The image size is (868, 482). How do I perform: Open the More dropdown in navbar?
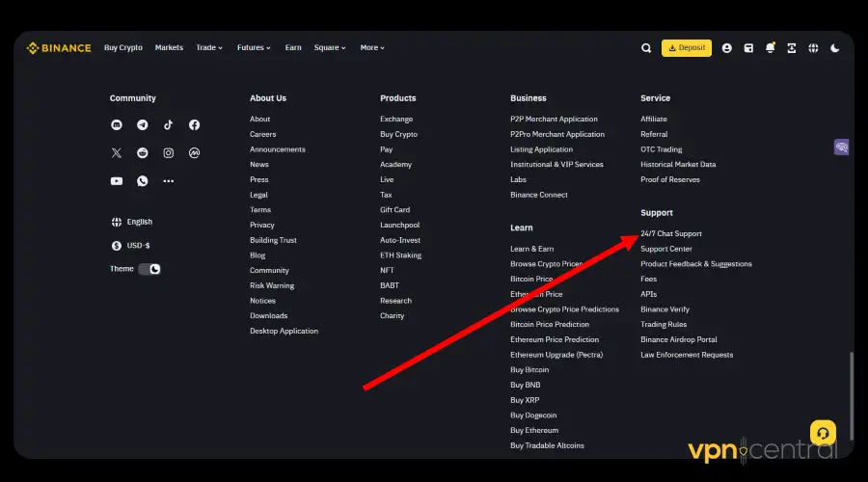click(x=372, y=48)
